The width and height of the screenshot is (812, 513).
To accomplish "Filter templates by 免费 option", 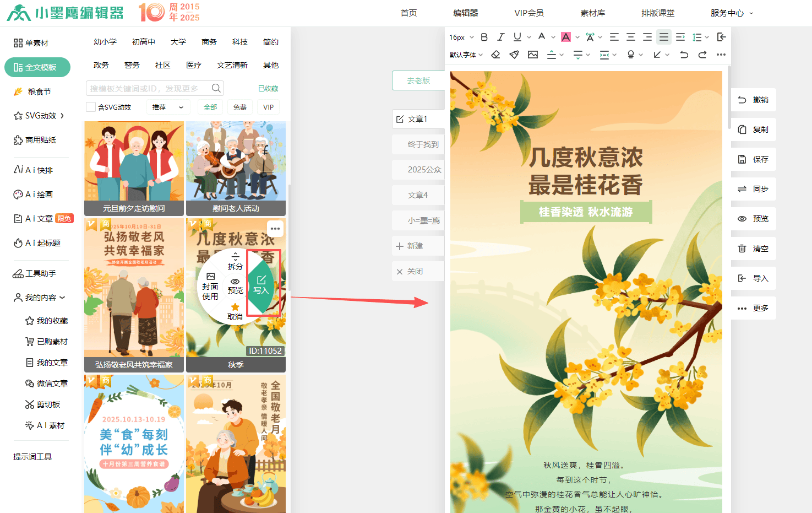I will coord(239,107).
